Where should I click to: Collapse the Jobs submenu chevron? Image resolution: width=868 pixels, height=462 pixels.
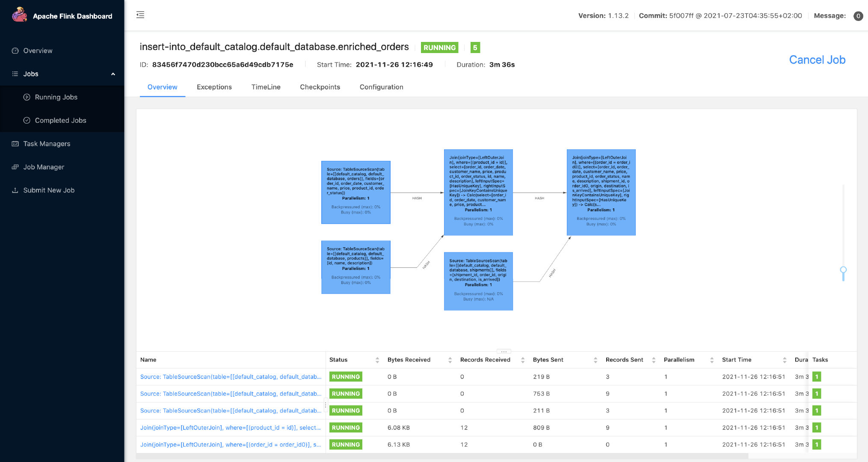pos(113,74)
